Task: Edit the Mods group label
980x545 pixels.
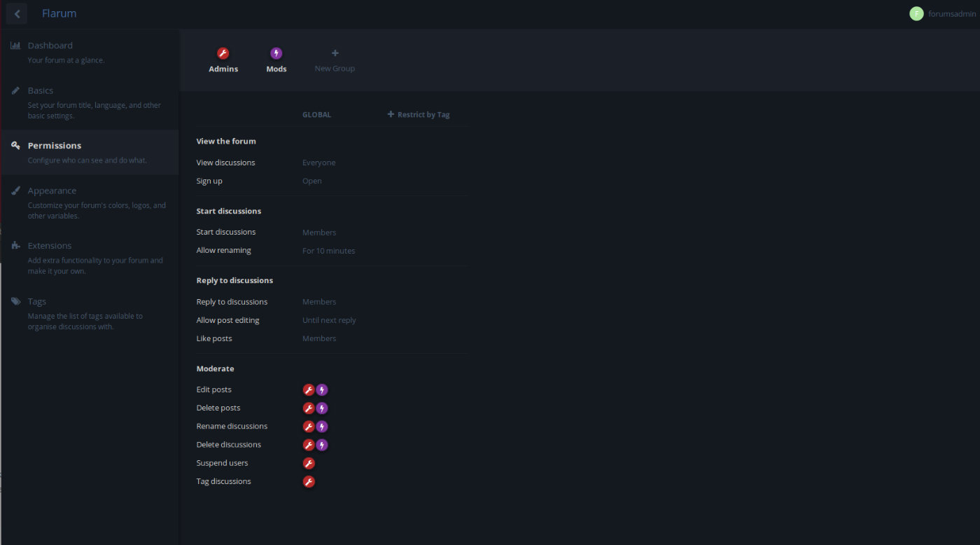Action: [x=276, y=69]
